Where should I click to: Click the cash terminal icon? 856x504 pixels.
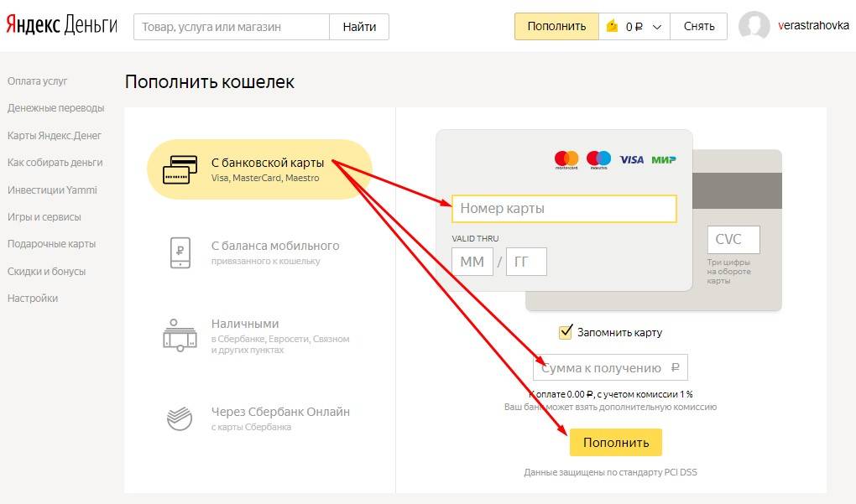click(180, 335)
